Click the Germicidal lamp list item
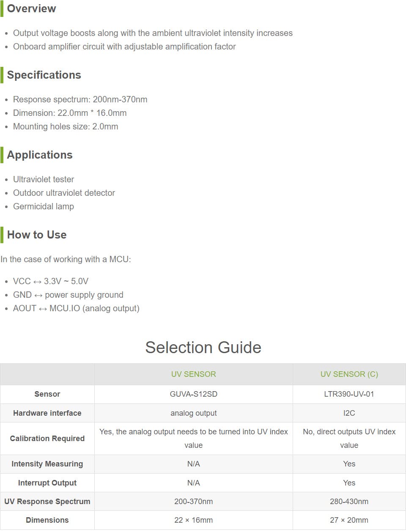 pyautogui.click(x=44, y=206)
